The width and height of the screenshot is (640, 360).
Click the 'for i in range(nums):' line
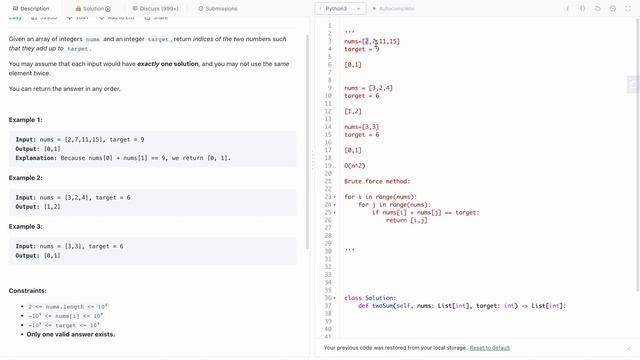point(380,197)
